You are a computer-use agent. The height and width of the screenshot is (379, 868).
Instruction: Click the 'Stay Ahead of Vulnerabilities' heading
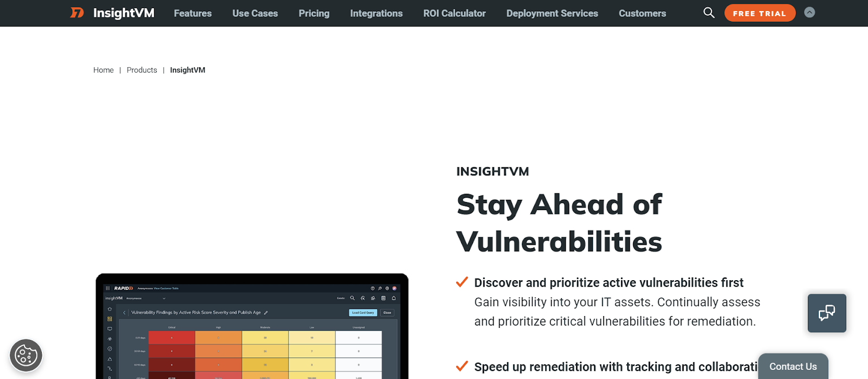pyautogui.click(x=559, y=223)
